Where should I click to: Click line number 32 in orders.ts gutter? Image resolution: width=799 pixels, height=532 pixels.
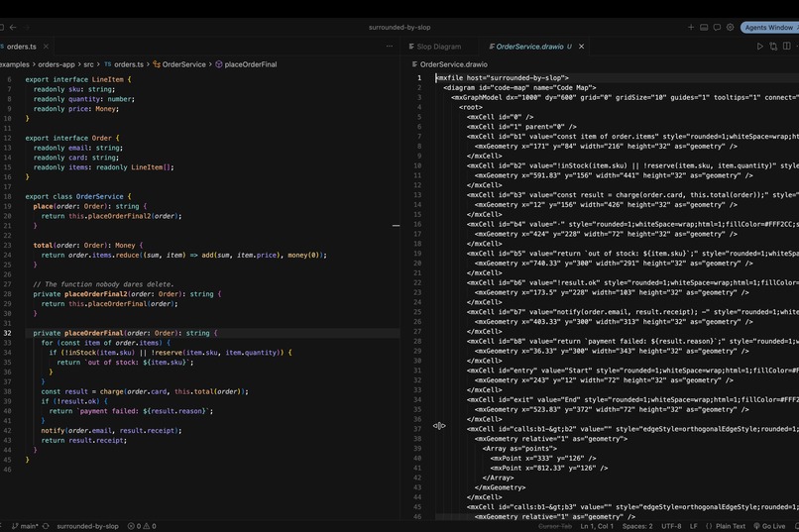(7, 334)
